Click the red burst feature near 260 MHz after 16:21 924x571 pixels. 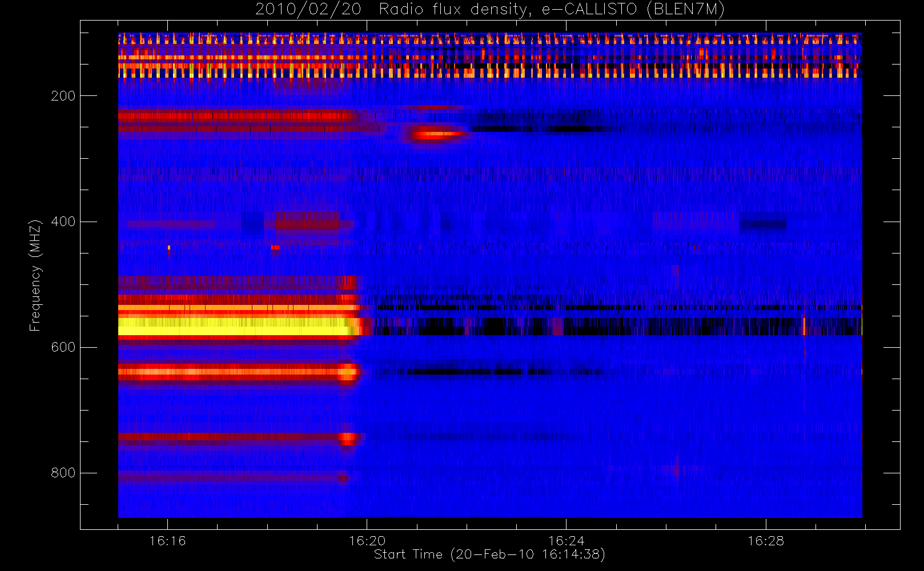click(439, 135)
